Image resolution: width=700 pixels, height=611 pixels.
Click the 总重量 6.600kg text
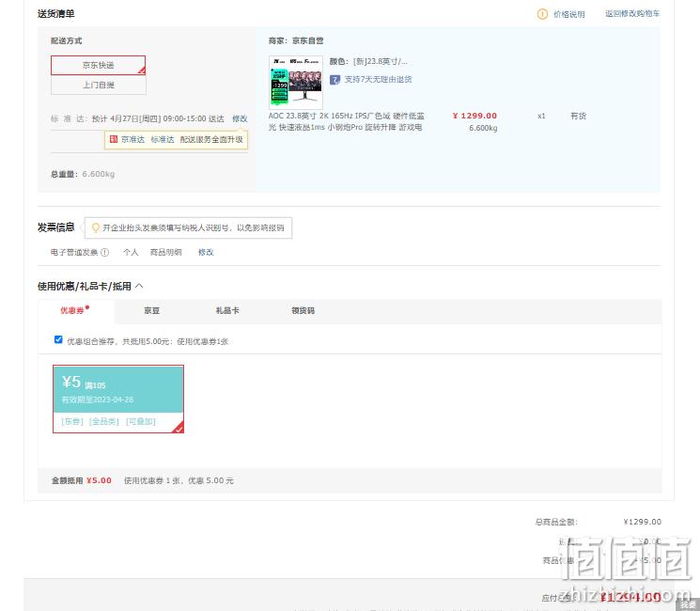[83, 174]
